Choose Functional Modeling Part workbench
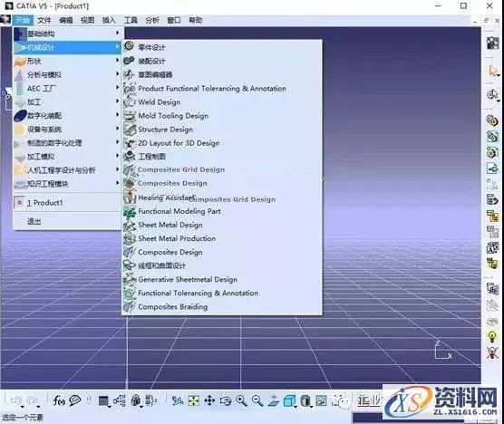504x424 pixels. (222, 211)
